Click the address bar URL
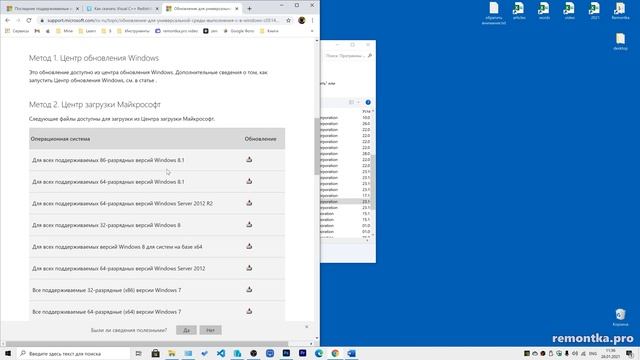Viewport: 640px width, 360px height. [x=163, y=20]
